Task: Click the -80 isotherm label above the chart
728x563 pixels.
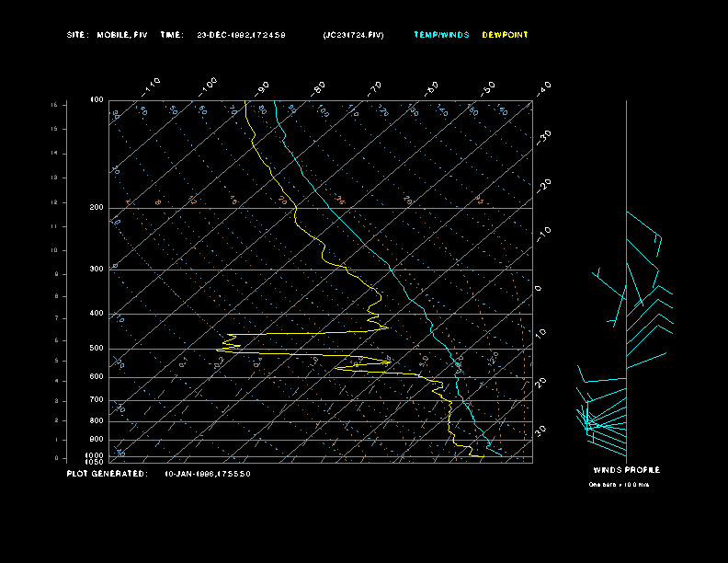Action: coord(318,88)
